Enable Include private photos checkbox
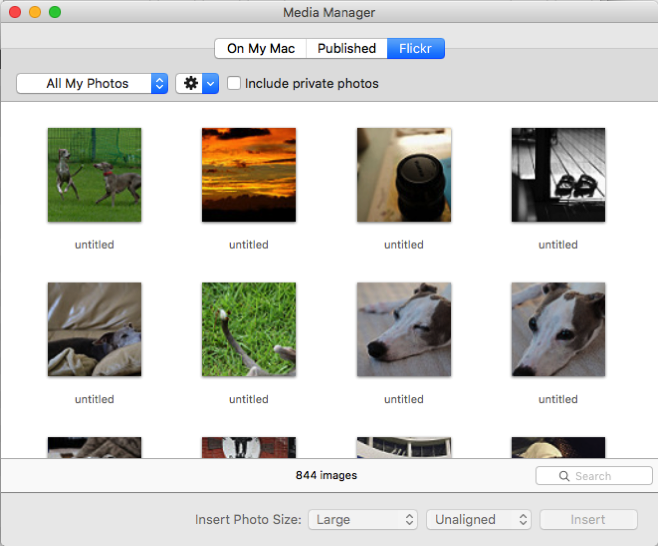 (234, 83)
